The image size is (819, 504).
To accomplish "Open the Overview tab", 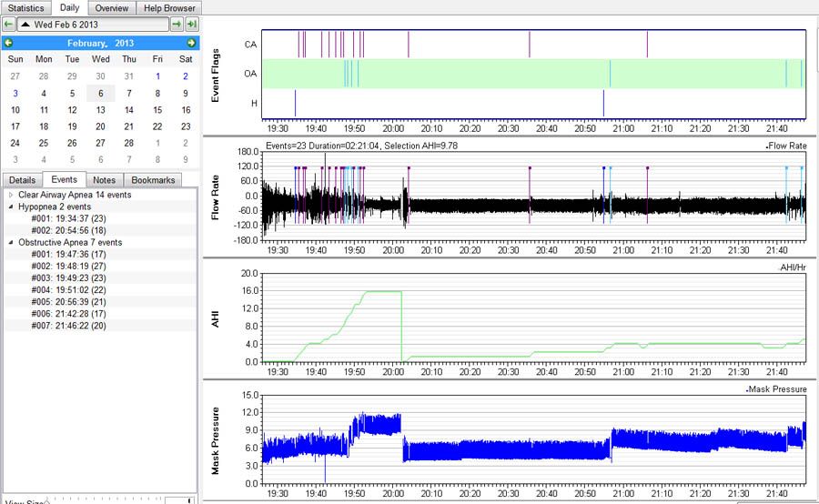I will point(112,8).
